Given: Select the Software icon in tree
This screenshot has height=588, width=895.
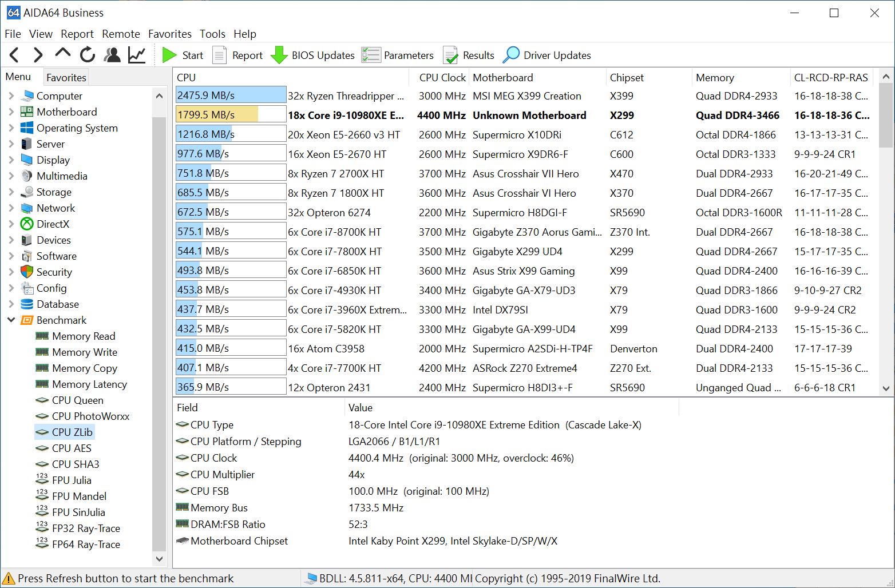Looking at the screenshot, I should tap(27, 256).
